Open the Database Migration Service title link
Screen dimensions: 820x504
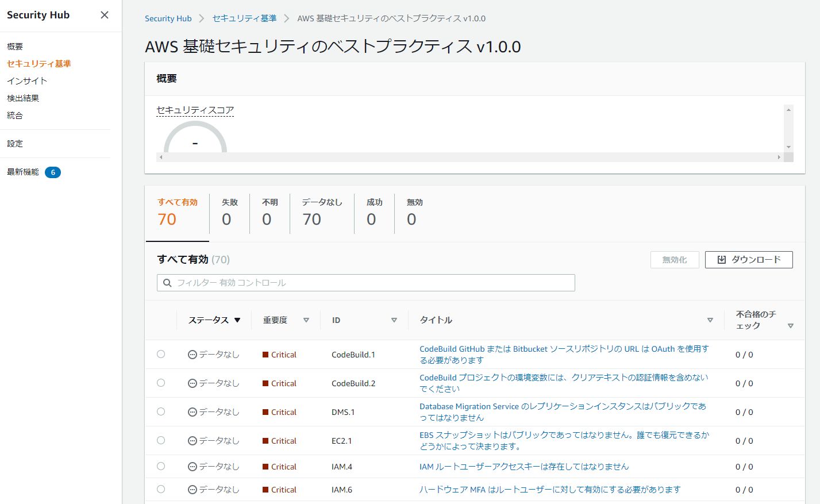point(563,412)
